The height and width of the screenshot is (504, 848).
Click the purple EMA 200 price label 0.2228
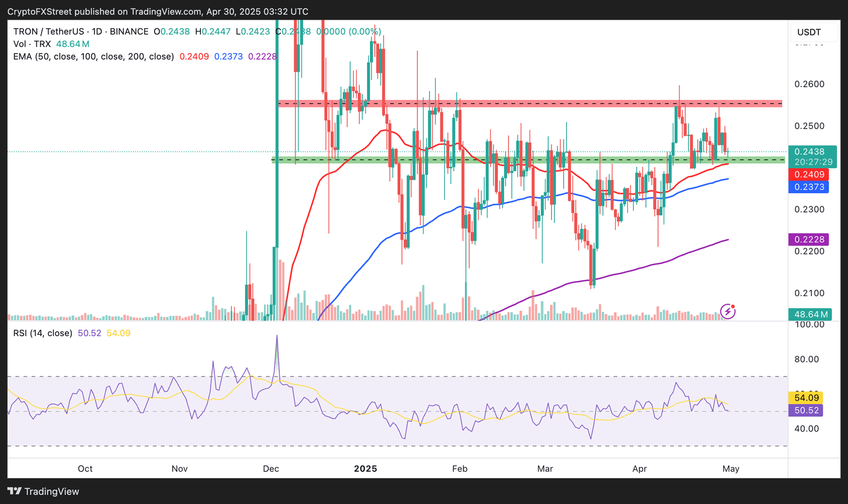click(809, 239)
